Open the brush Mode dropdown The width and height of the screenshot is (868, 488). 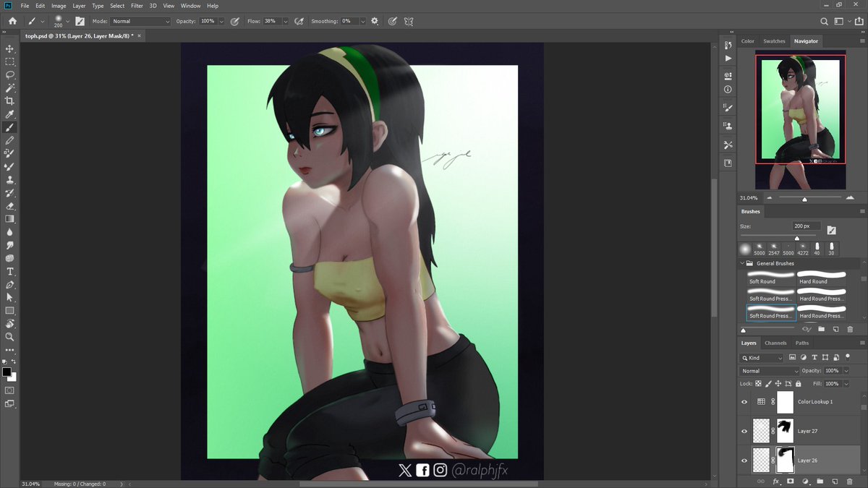coord(141,21)
